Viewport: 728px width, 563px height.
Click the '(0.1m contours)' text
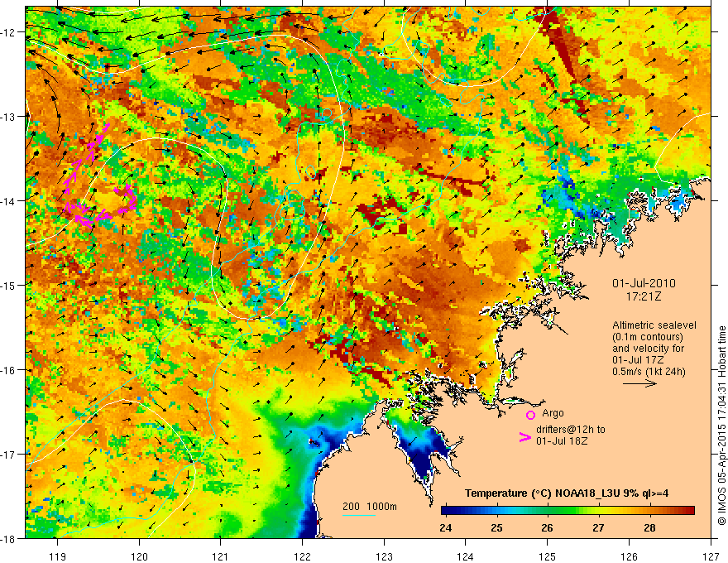[648, 337]
